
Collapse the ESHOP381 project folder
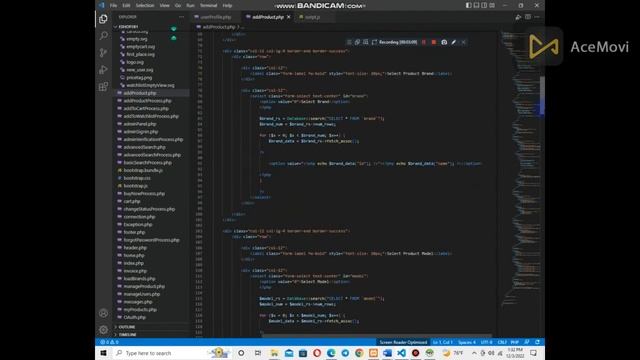point(128,27)
